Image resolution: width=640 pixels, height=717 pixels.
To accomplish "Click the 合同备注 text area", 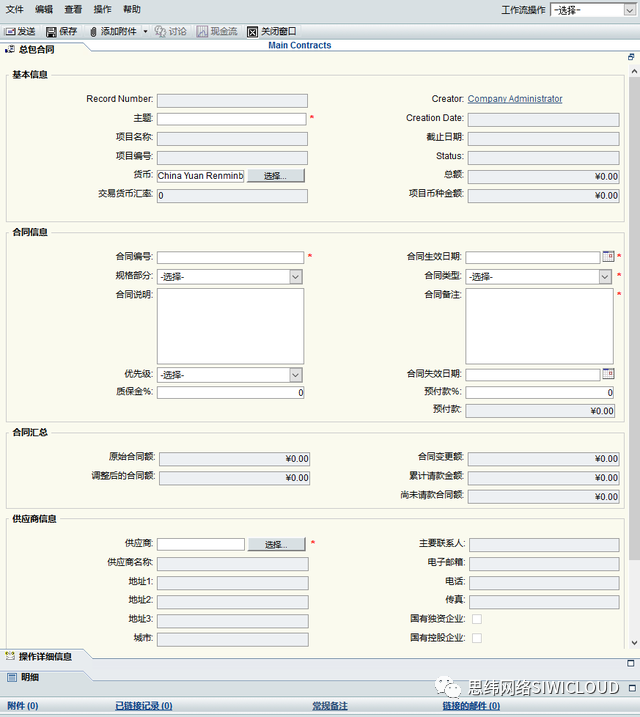I will pyautogui.click(x=539, y=326).
